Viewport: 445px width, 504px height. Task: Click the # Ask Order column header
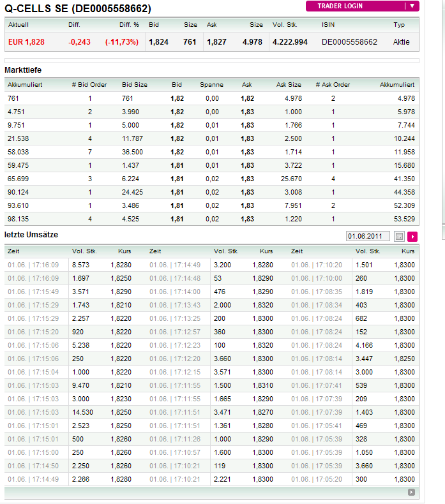pyautogui.click(x=333, y=85)
